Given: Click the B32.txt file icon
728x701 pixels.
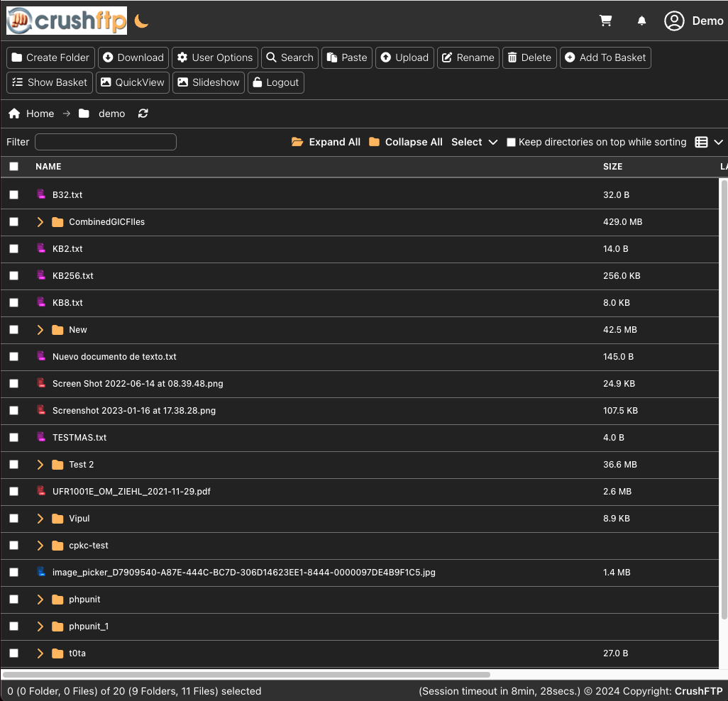Looking at the screenshot, I should [41, 194].
